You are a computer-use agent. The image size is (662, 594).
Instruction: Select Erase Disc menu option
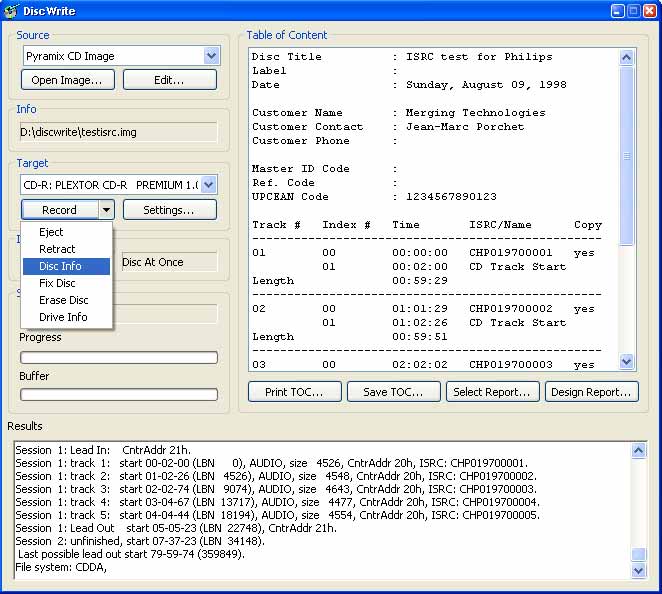pos(63,300)
